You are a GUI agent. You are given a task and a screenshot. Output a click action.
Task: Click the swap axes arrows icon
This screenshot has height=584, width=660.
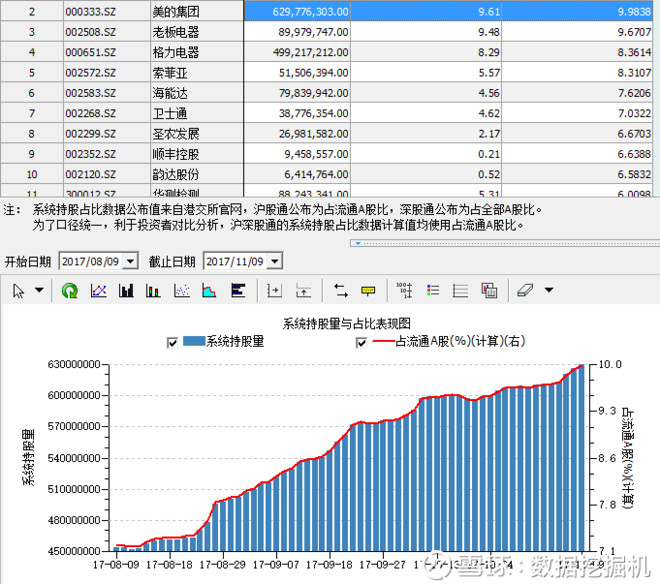[x=341, y=291]
